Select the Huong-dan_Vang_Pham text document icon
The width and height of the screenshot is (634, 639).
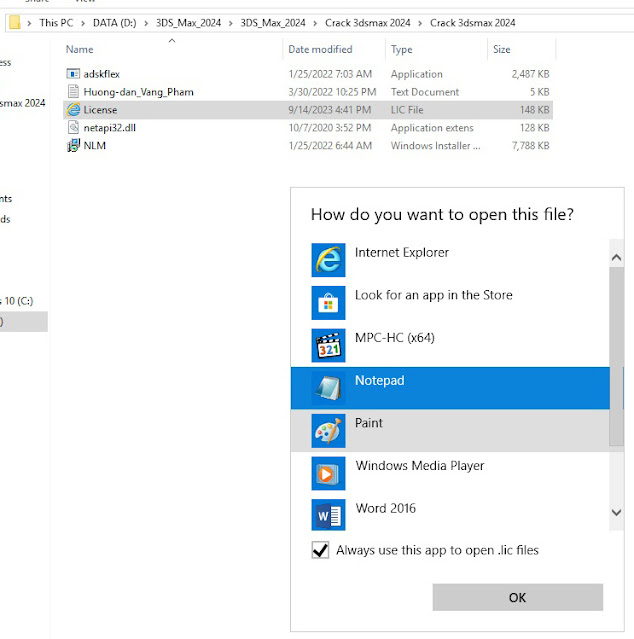(73, 92)
